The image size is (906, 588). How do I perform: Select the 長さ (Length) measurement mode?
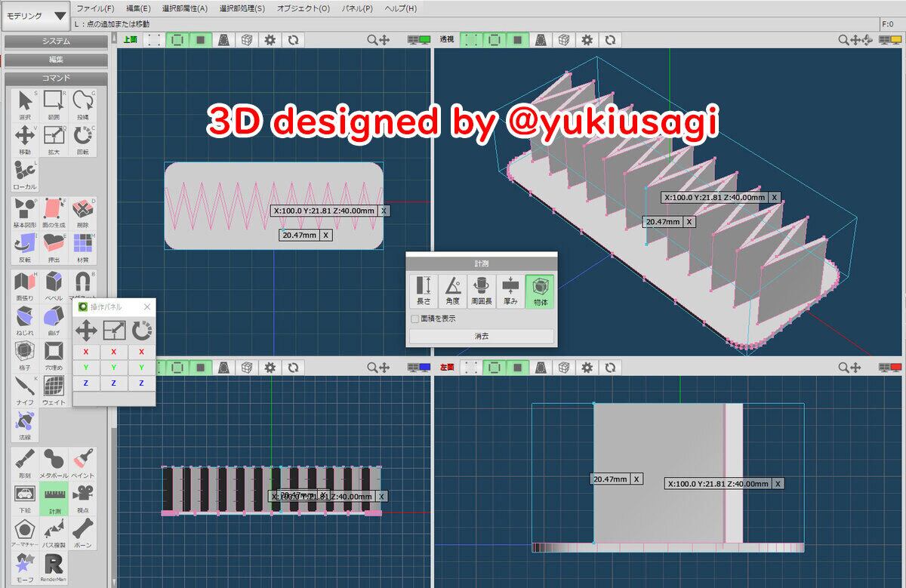pyautogui.click(x=424, y=290)
